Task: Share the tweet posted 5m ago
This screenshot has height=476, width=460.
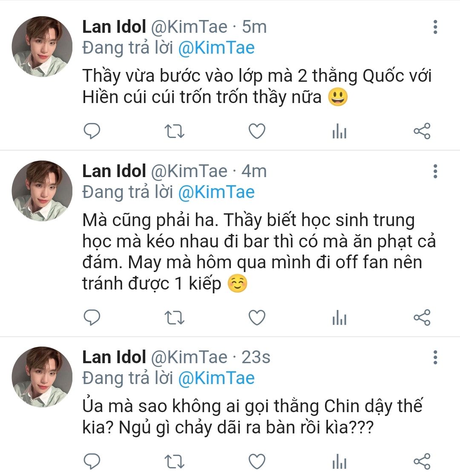Action: pyautogui.click(x=422, y=132)
